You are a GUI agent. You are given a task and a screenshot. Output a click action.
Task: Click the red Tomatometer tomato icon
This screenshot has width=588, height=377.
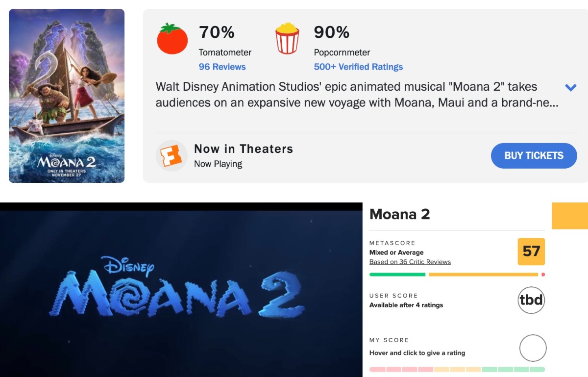[x=172, y=39]
